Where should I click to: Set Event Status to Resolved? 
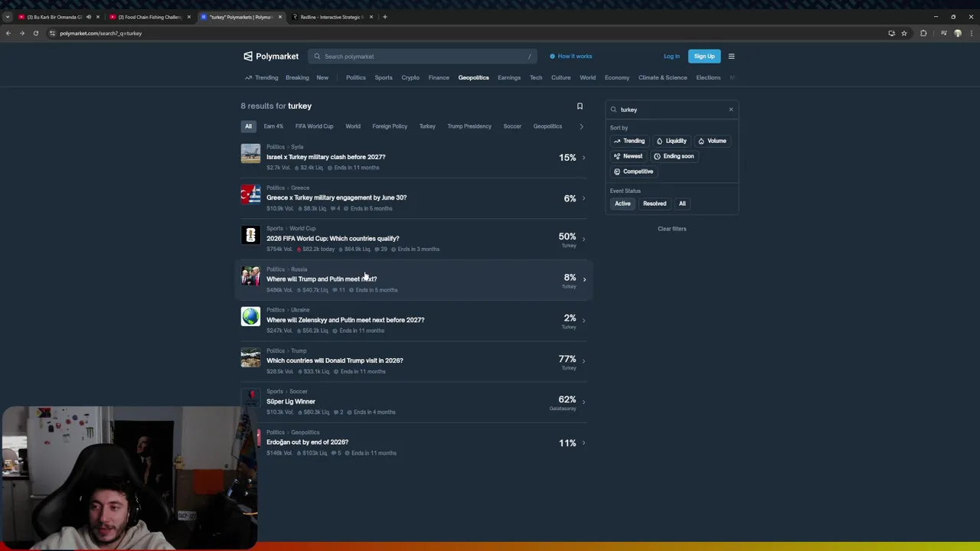(655, 204)
